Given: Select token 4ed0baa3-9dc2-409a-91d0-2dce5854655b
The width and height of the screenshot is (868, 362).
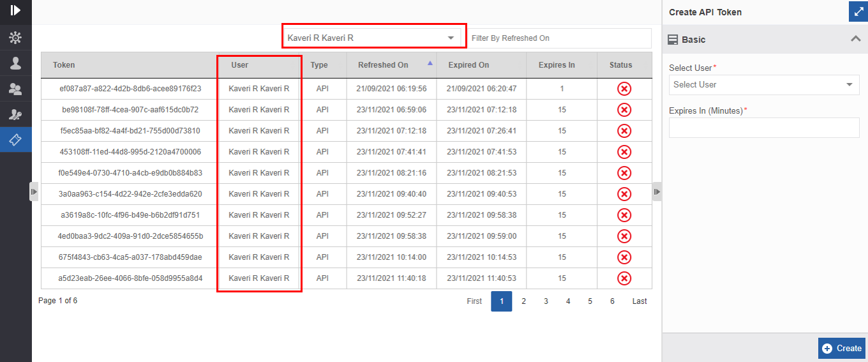Looking at the screenshot, I should 130,236.
